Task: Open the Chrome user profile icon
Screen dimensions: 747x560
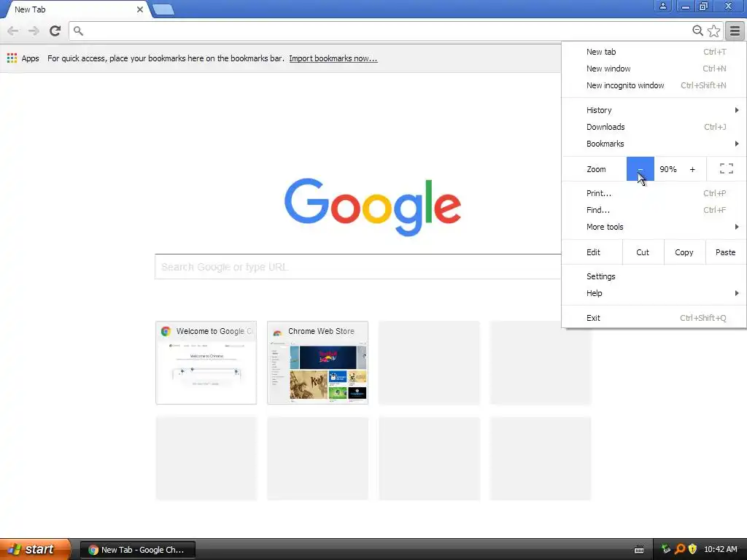Action: tap(662, 6)
